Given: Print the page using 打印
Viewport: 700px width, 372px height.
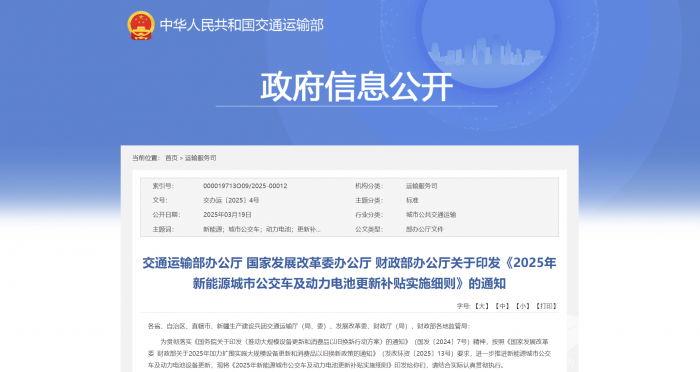Looking at the screenshot, I should (x=546, y=306).
